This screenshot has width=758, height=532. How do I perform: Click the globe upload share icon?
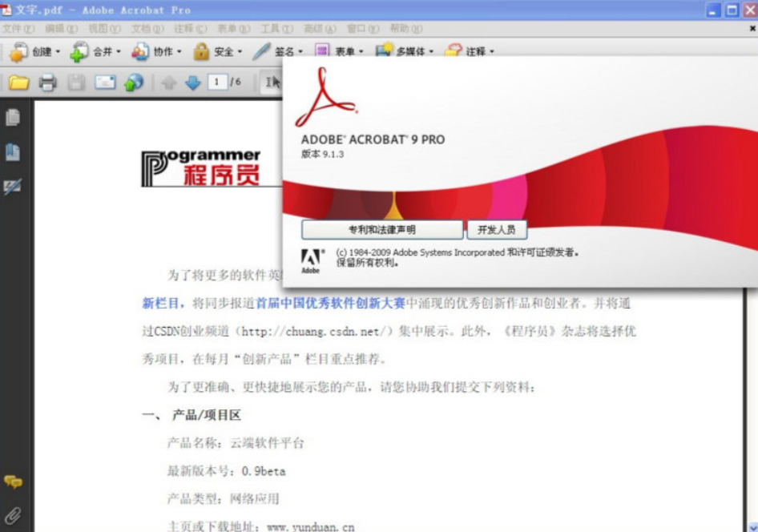134,83
